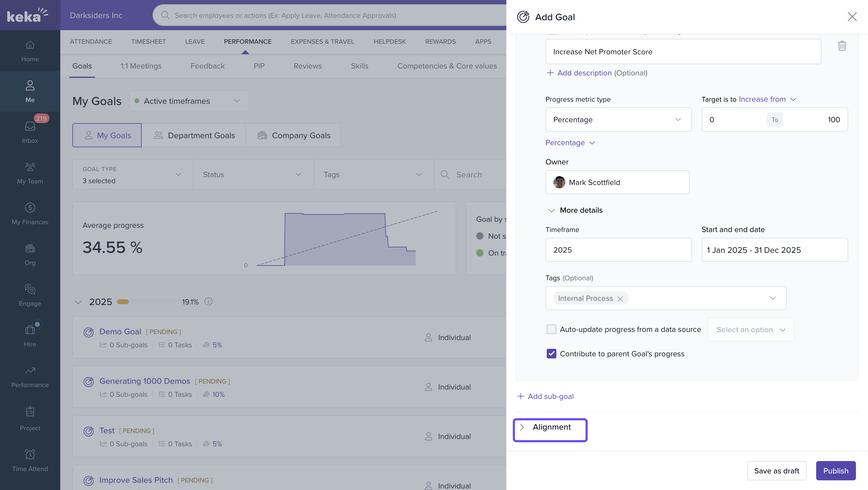The image size is (868, 490).
Task: Click the 2025 progress info icon
Action: click(209, 301)
